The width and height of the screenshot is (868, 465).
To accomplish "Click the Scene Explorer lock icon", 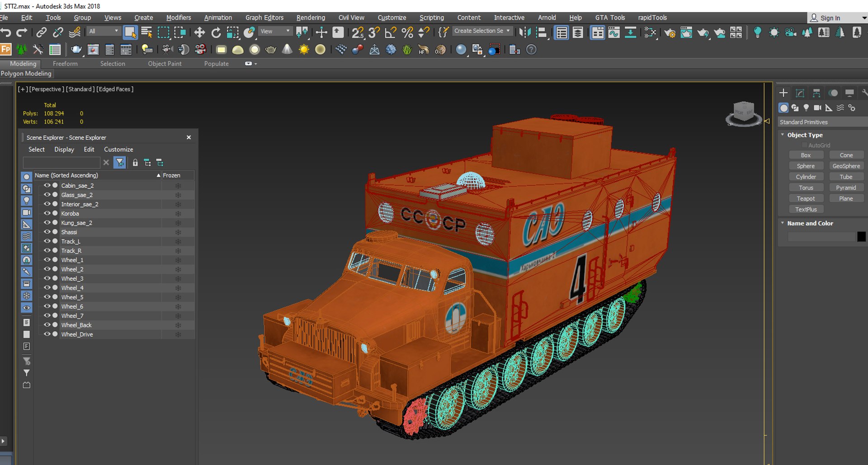I will [135, 162].
